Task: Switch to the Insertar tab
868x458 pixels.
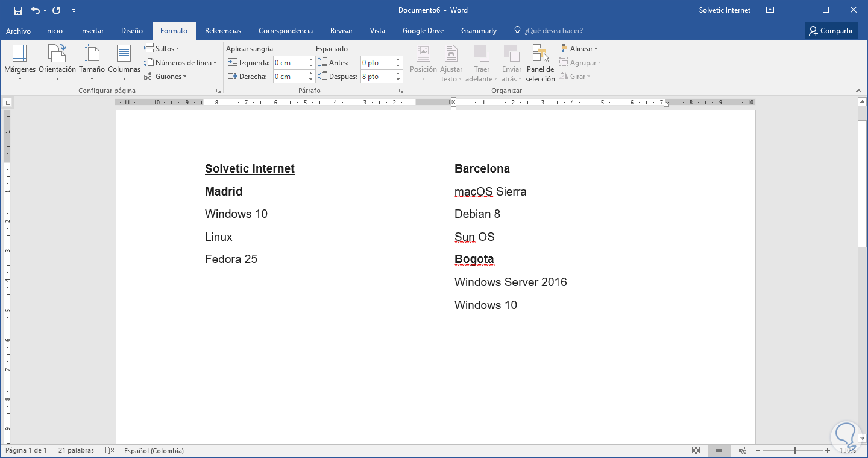Action: tap(92, 31)
